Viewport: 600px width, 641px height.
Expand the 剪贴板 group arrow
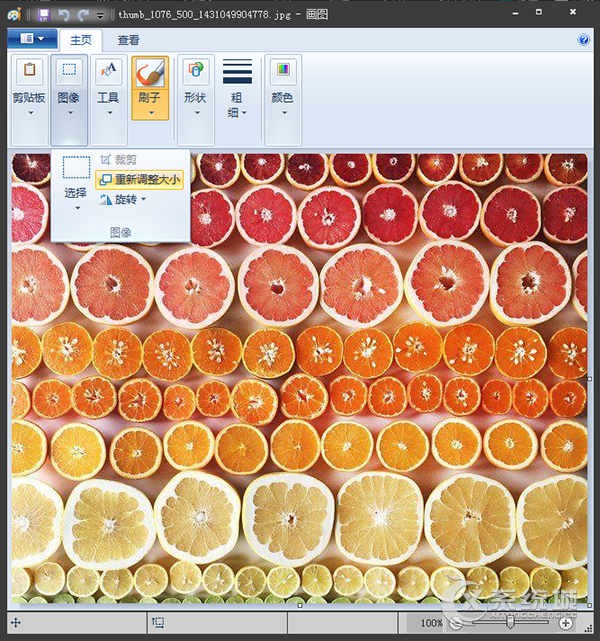point(31,112)
